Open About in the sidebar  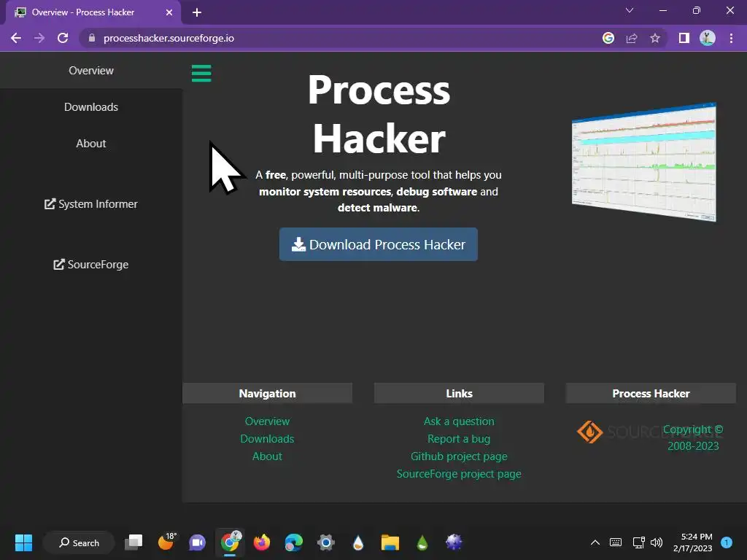[x=91, y=144]
